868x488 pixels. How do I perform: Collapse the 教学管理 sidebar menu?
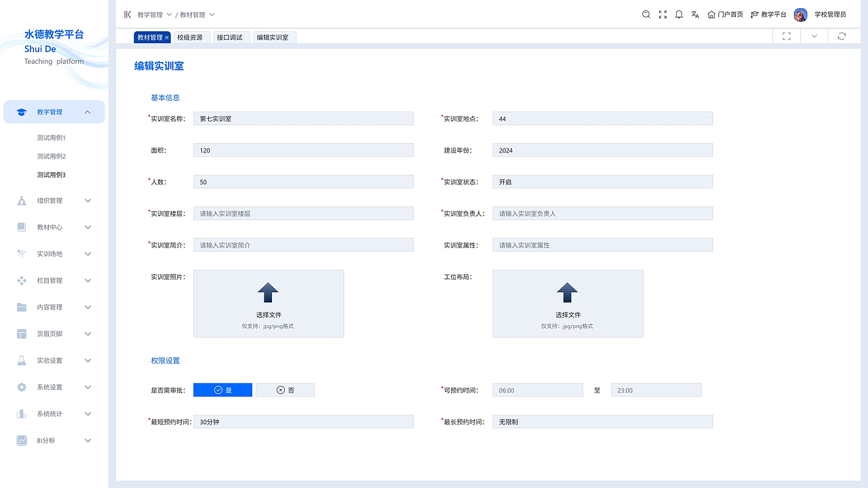(87, 112)
